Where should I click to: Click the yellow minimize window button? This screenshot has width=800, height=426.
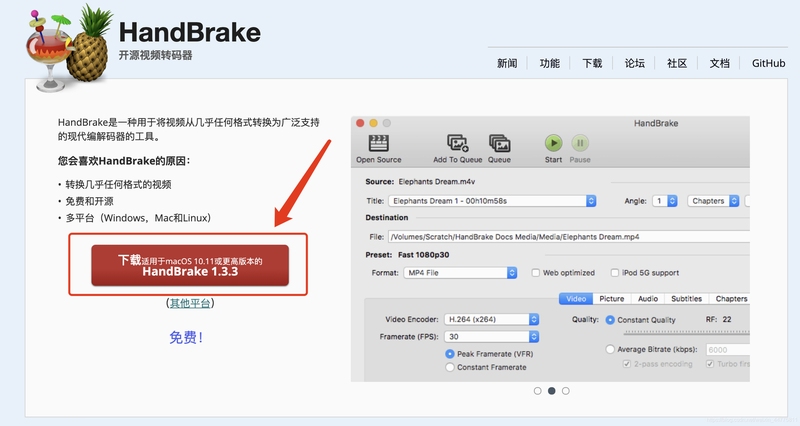click(x=373, y=123)
